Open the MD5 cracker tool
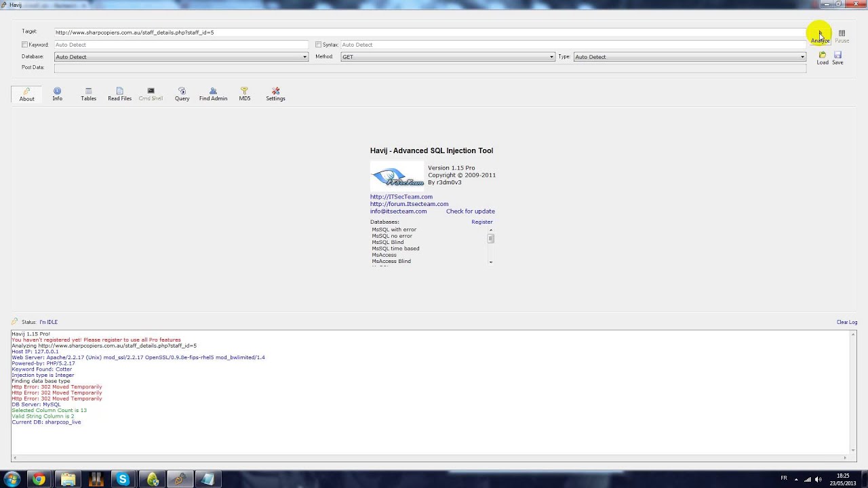 coord(244,94)
